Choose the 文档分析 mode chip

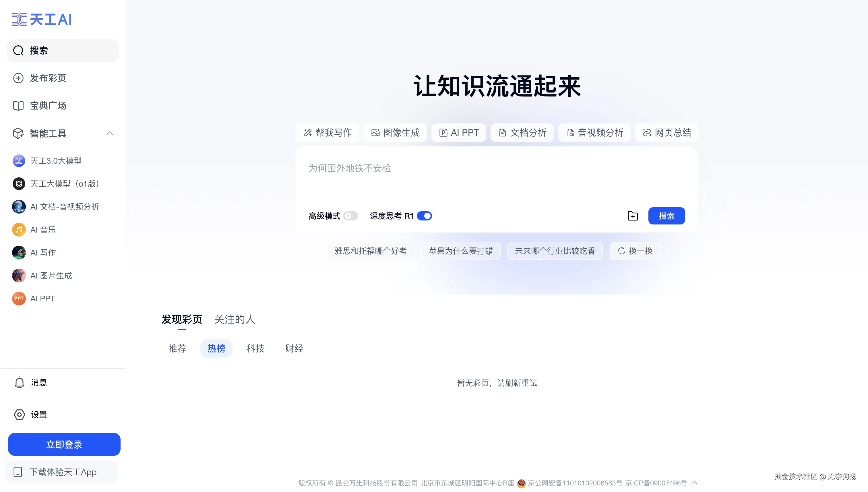coord(522,133)
